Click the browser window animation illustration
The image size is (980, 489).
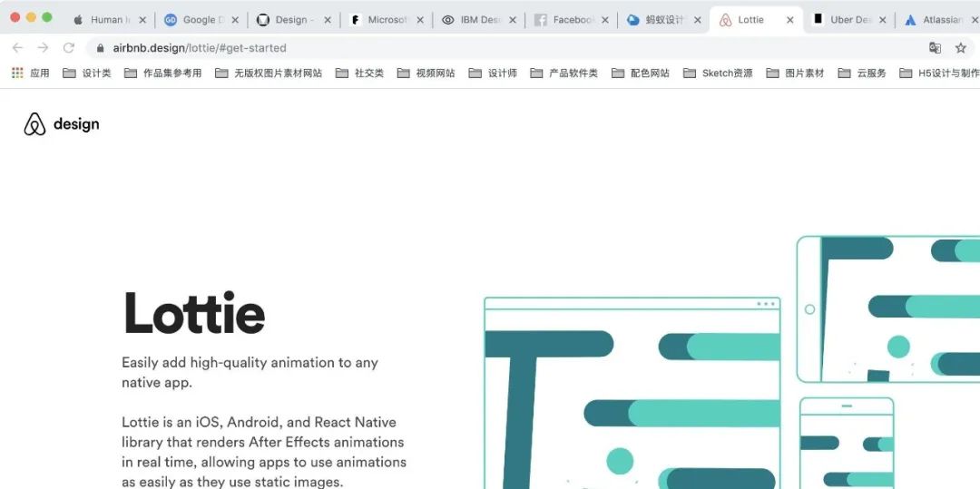pos(632,394)
